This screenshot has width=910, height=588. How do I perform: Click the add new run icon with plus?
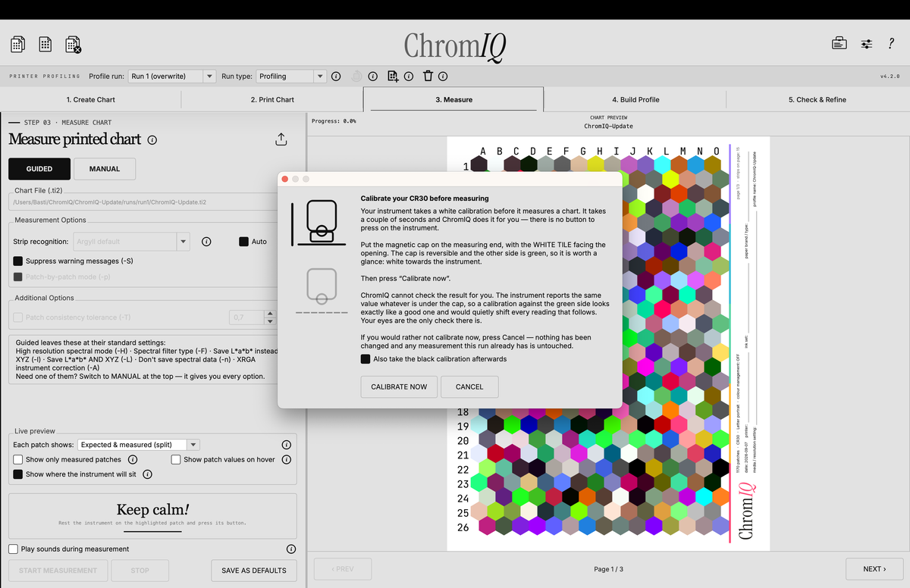[393, 76]
